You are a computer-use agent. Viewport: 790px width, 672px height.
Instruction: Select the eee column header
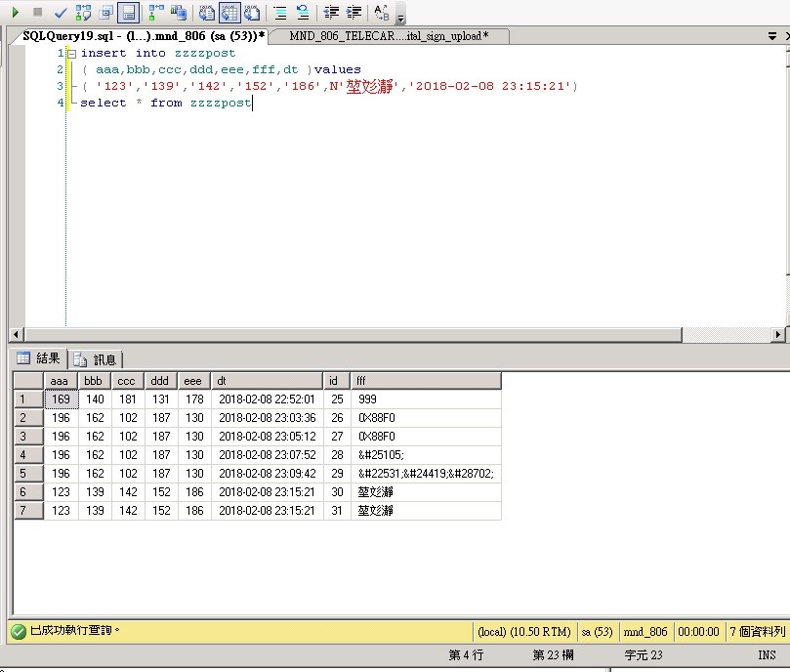point(194,381)
